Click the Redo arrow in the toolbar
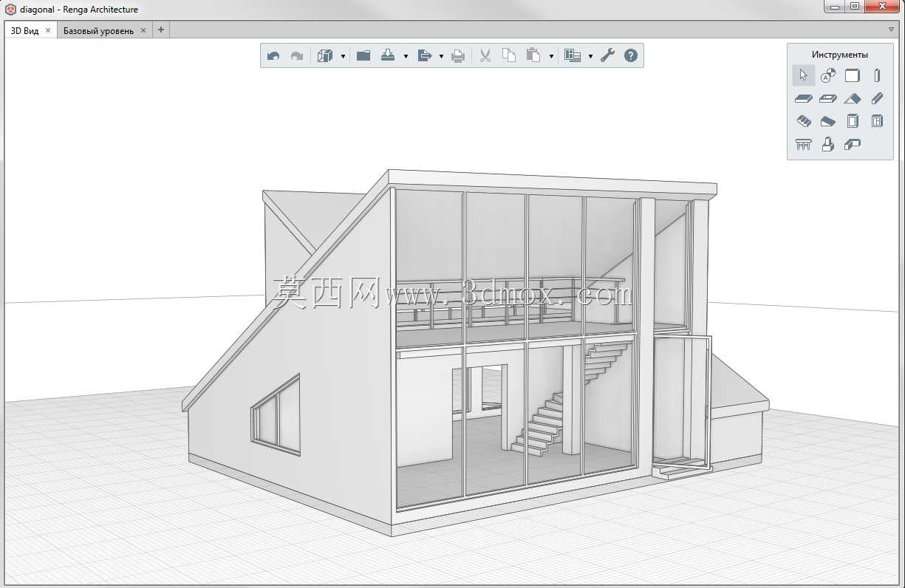 [x=297, y=55]
